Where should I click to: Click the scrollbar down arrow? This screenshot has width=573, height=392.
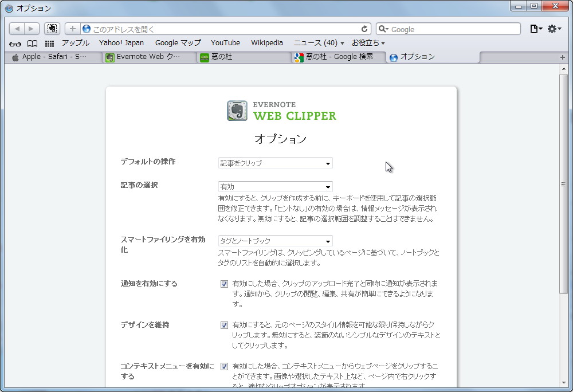pyautogui.click(x=563, y=383)
